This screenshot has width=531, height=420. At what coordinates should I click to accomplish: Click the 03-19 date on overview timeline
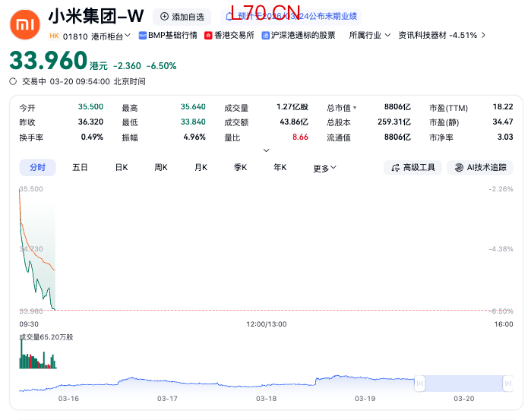[x=365, y=399]
